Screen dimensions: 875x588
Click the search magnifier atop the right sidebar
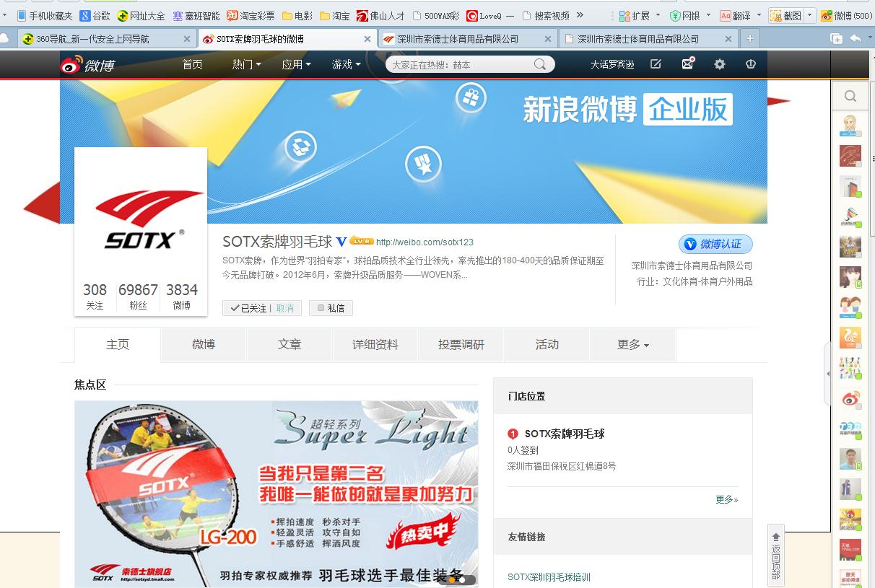pos(850,97)
